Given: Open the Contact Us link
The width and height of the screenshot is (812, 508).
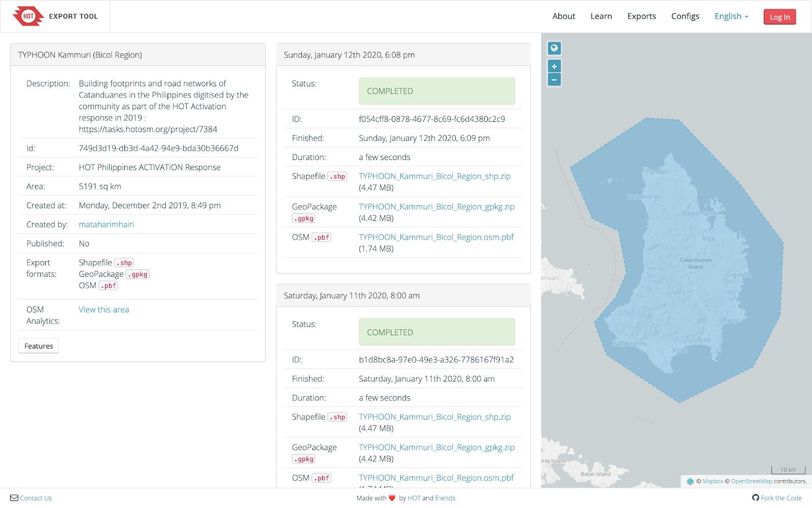Looking at the screenshot, I should pos(36,498).
